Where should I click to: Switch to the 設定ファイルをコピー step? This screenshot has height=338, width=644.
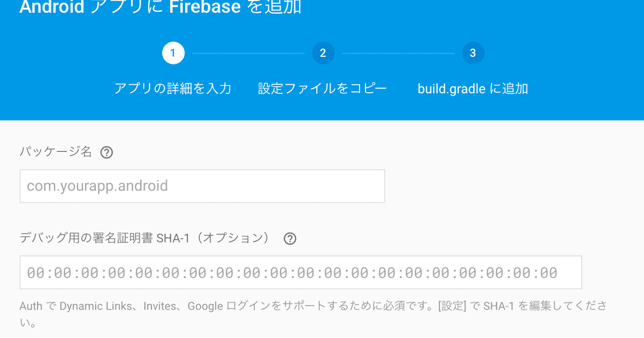pos(323,89)
